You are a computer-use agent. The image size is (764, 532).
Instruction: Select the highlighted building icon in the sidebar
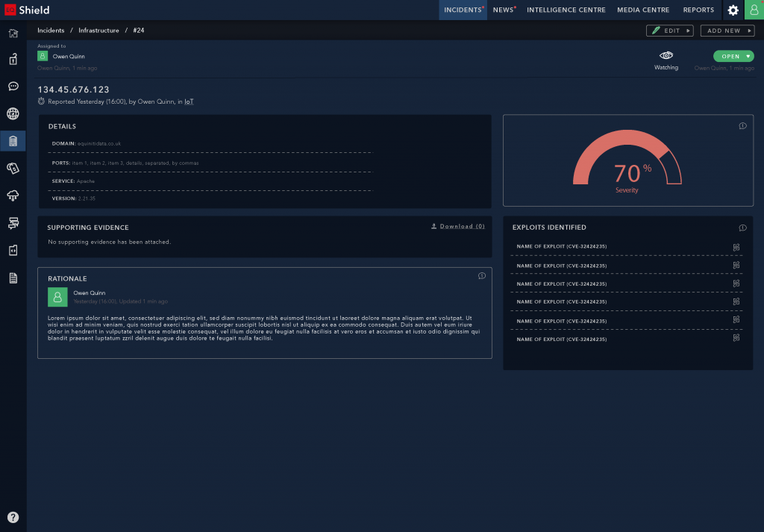[x=13, y=141]
